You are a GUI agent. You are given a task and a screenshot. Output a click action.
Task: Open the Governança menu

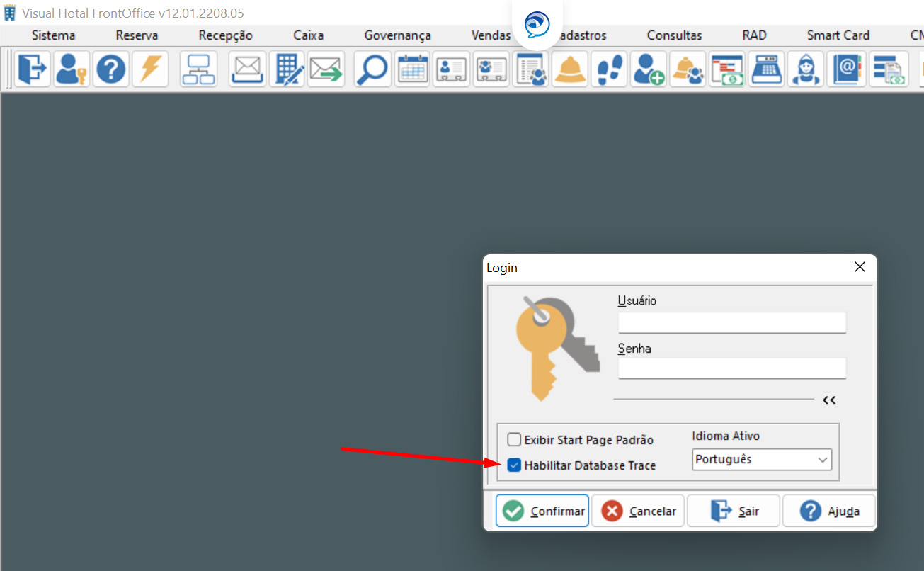397,35
